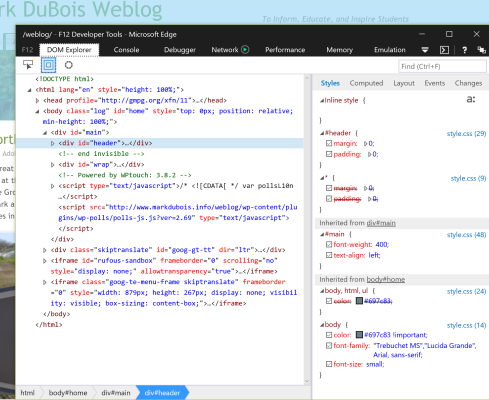Open the Memory tab
Image resolution: width=489 pixels, height=400 pixels.
click(339, 50)
